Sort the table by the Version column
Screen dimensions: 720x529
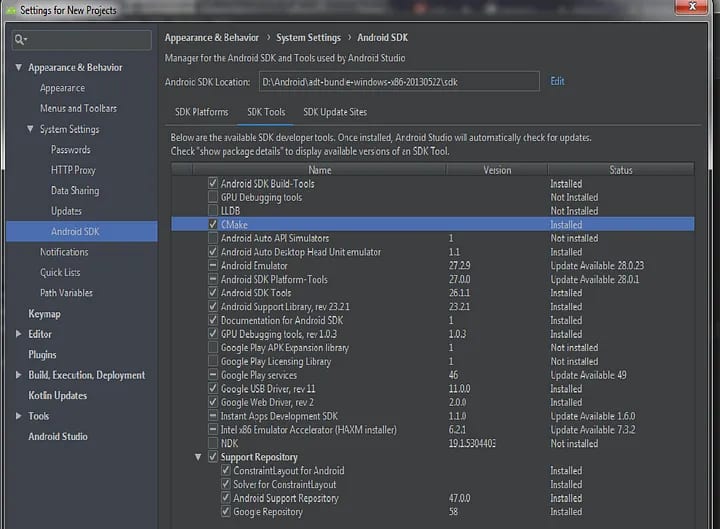497,170
